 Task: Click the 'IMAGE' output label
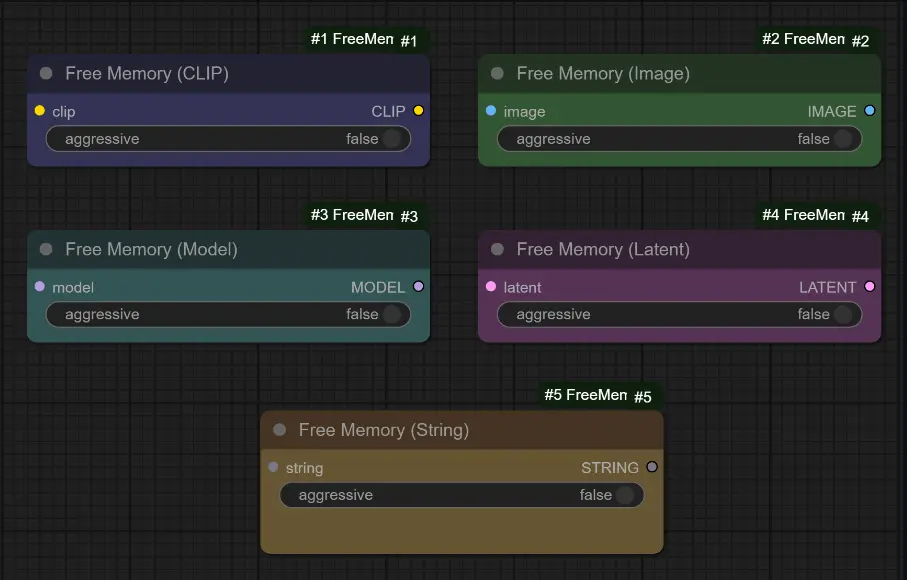[x=832, y=111]
